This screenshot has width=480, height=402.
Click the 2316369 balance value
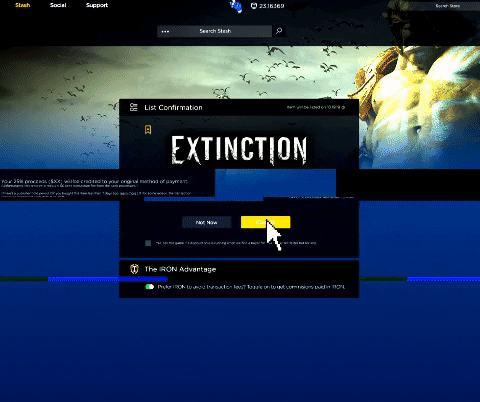click(x=272, y=6)
